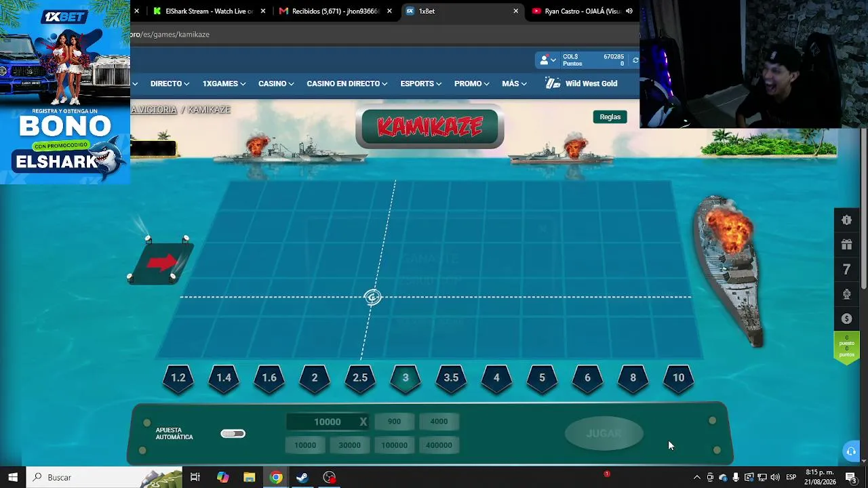The image size is (868, 488).
Task: Click the bet amount input field
Action: tap(327, 422)
